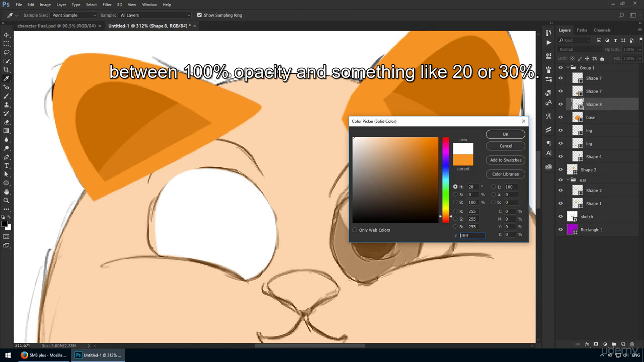644x362 pixels.
Task: Switch to the Channels tab
Action: coord(602,30)
